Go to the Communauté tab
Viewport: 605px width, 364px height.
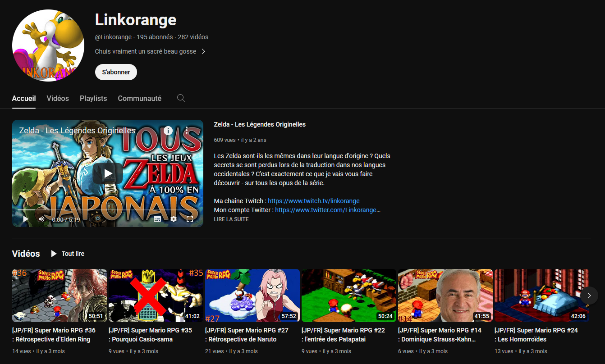click(x=139, y=98)
